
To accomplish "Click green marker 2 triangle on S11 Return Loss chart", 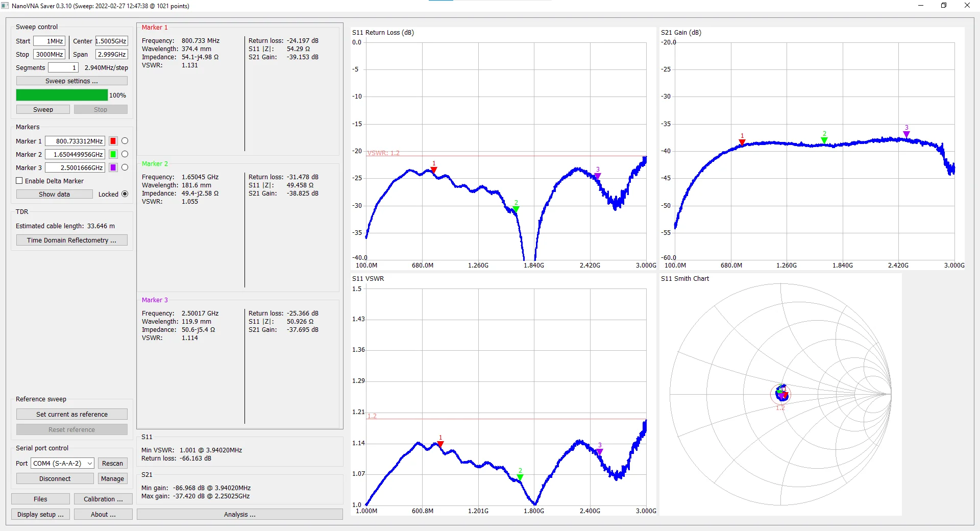I will click(516, 209).
